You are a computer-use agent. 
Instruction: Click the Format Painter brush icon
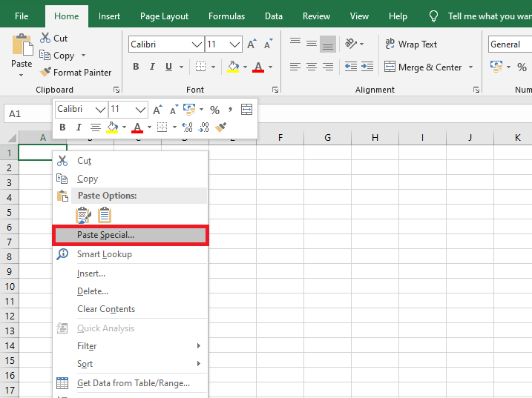[x=46, y=73]
